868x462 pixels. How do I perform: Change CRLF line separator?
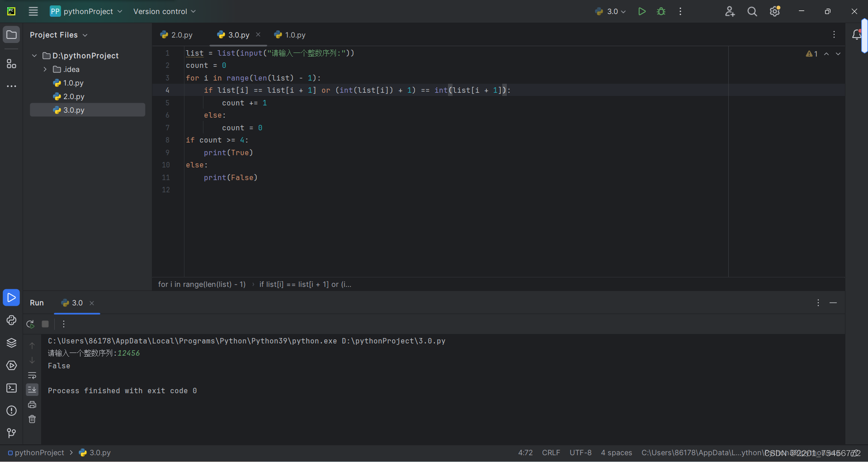point(551,452)
